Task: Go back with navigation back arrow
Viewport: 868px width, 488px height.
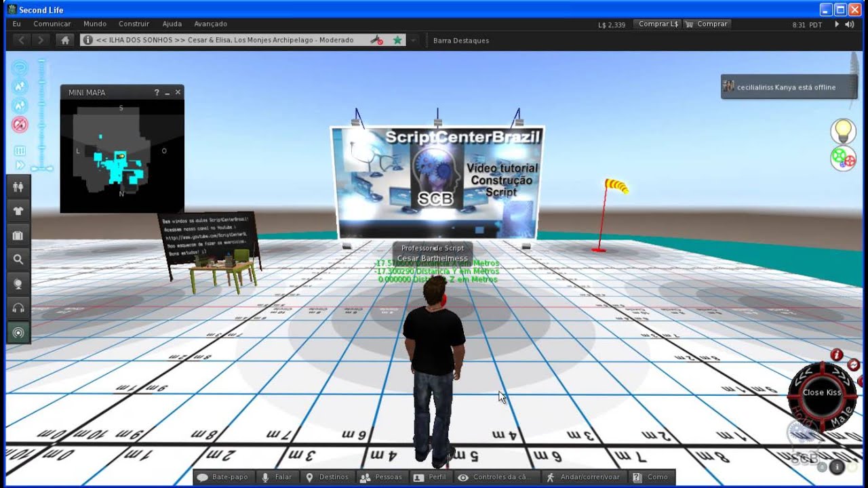Action: tap(22, 40)
